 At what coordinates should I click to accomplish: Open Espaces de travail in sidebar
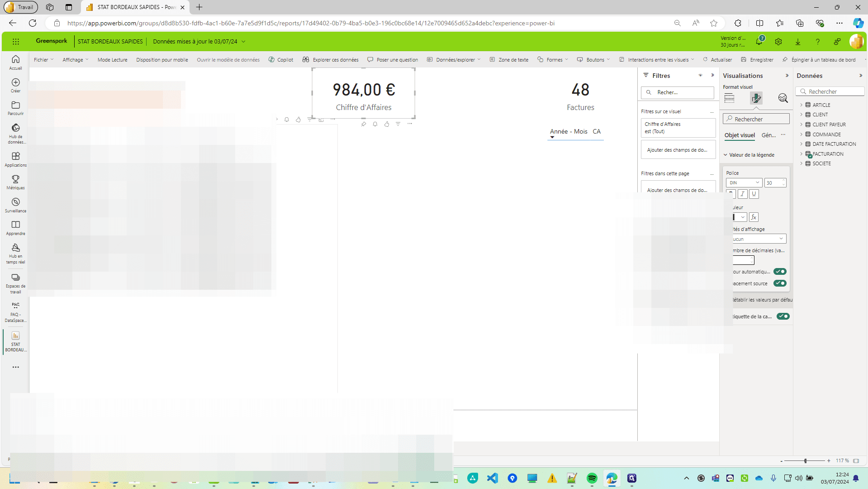coord(15,283)
